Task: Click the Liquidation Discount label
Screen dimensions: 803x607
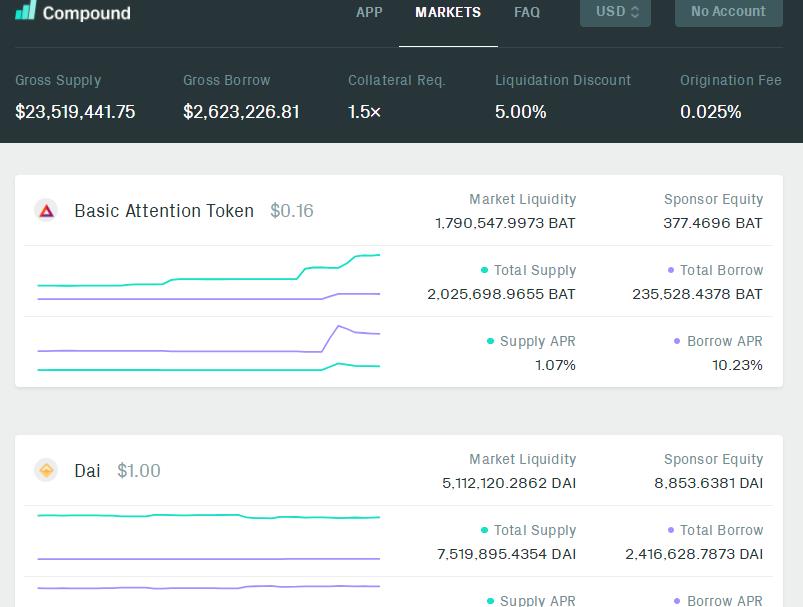Action: 563,80
